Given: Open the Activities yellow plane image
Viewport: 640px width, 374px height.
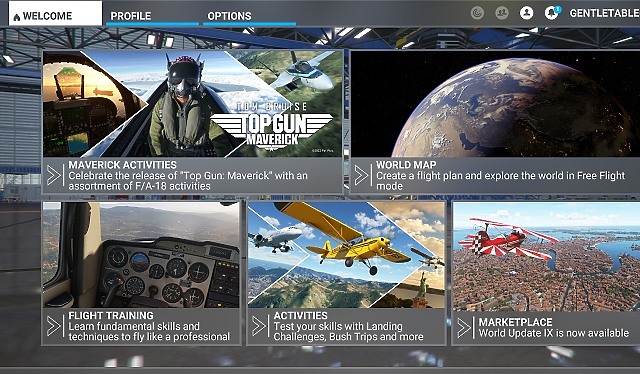Looking at the screenshot, I should click(x=346, y=255).
